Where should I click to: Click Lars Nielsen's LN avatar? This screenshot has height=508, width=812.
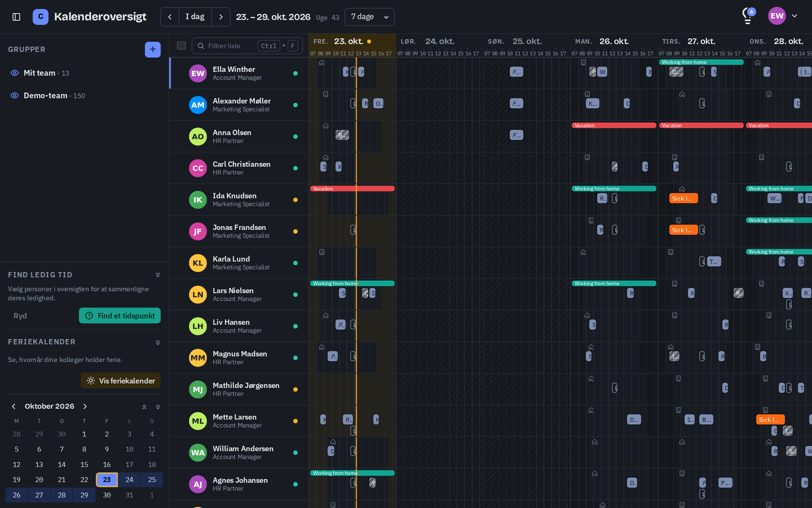(198, 295)
